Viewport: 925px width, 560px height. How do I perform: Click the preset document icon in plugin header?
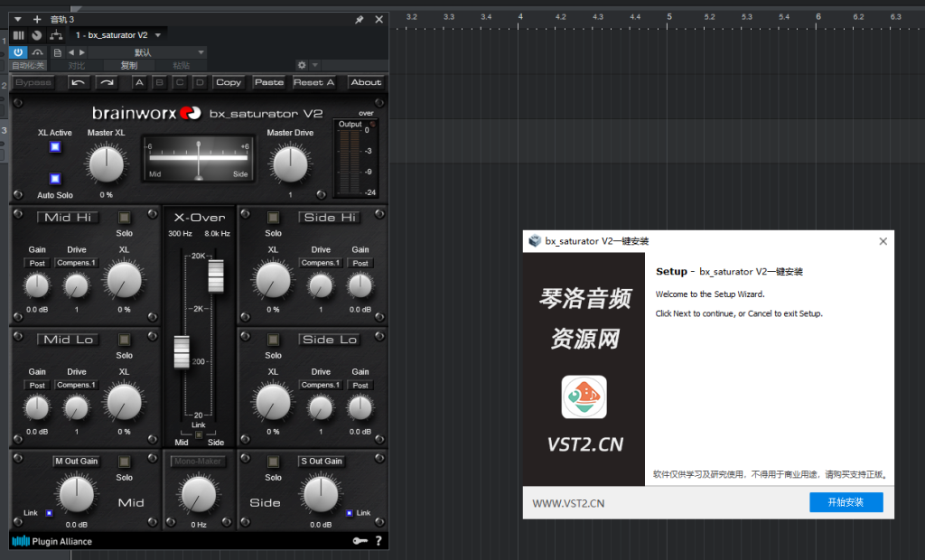(x=58, y=52)
